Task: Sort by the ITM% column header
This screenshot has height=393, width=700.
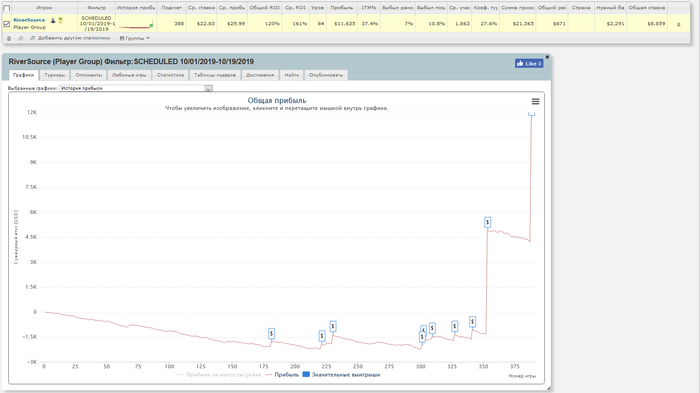Action: coord(369,8)
